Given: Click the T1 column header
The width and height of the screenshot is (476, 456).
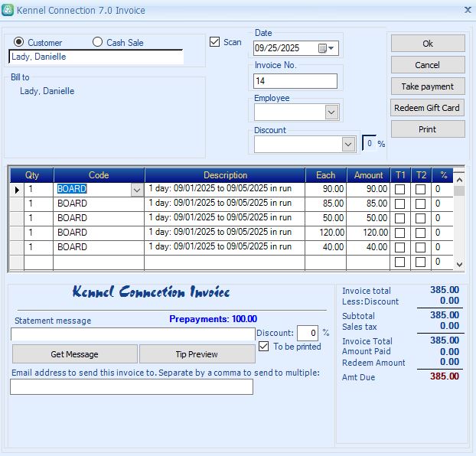Looking at the screenshot, I should click(x=400, y=175).
